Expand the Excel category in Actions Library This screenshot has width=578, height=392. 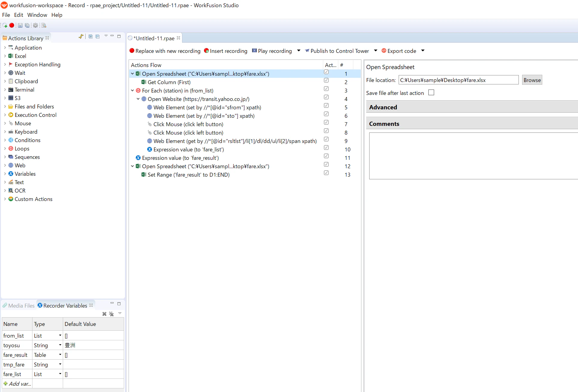(x=5, y=56)
